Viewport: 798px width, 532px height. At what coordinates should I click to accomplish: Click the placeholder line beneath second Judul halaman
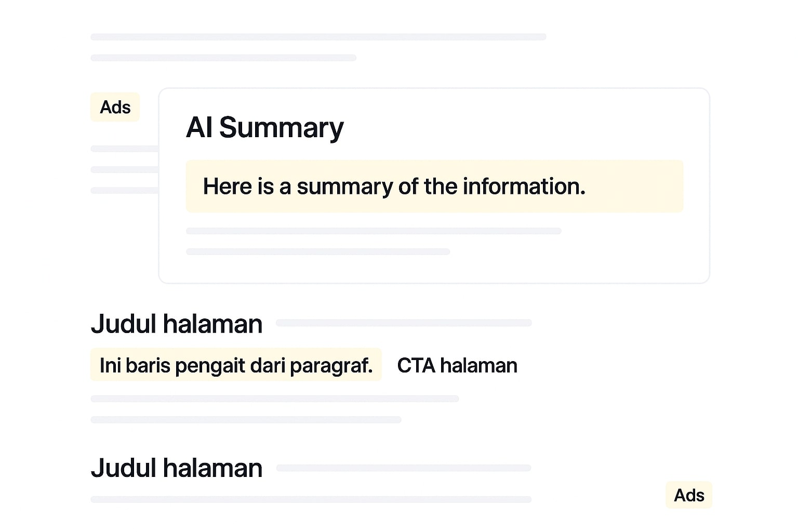click(x=311, y=499)
